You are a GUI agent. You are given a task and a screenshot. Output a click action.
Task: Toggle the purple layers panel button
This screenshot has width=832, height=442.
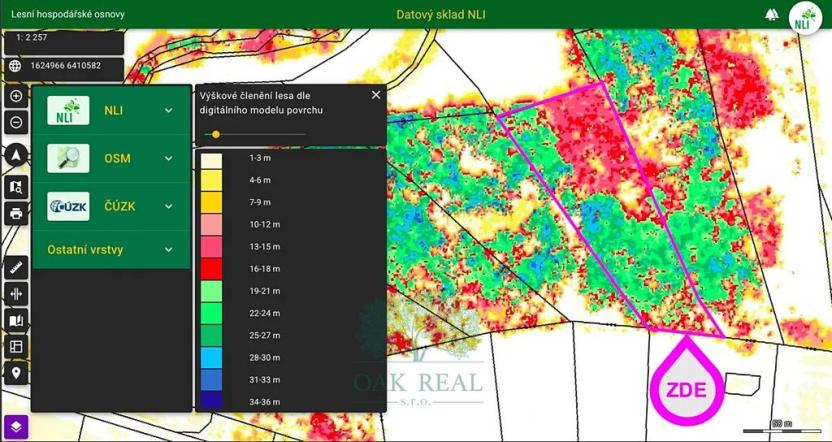click(16, 425)
